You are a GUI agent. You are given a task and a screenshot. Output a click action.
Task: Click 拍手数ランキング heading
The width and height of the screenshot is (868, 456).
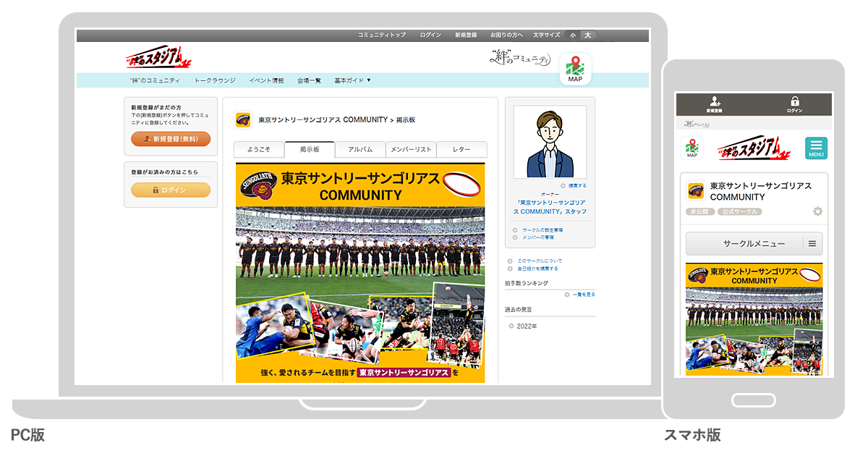click(527, 283)
